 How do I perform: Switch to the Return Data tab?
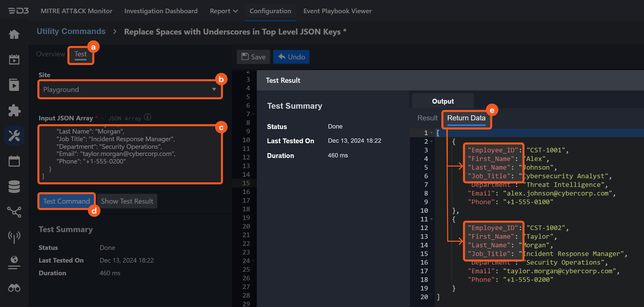466,118
